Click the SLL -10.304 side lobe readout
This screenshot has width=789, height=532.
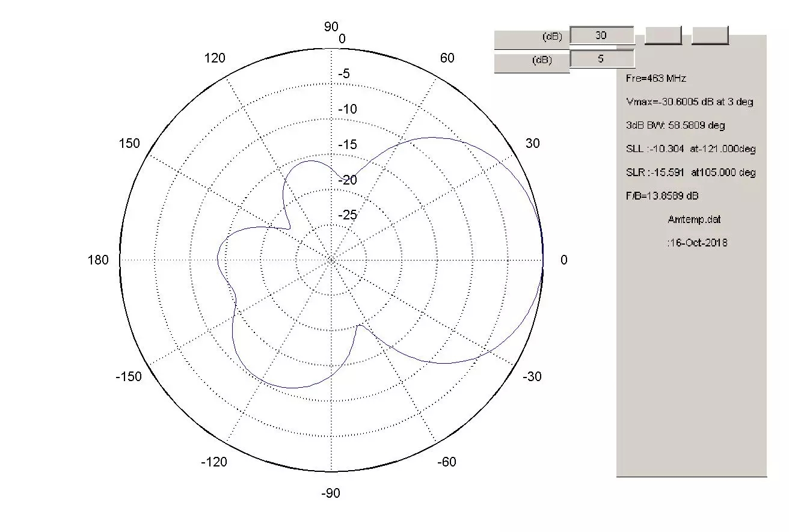(x=690, y=148)
